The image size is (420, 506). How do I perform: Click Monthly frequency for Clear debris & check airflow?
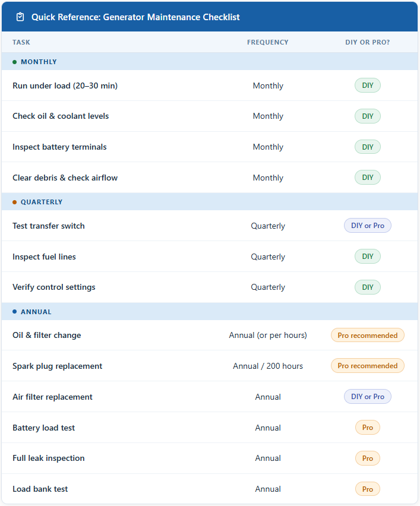268,178
